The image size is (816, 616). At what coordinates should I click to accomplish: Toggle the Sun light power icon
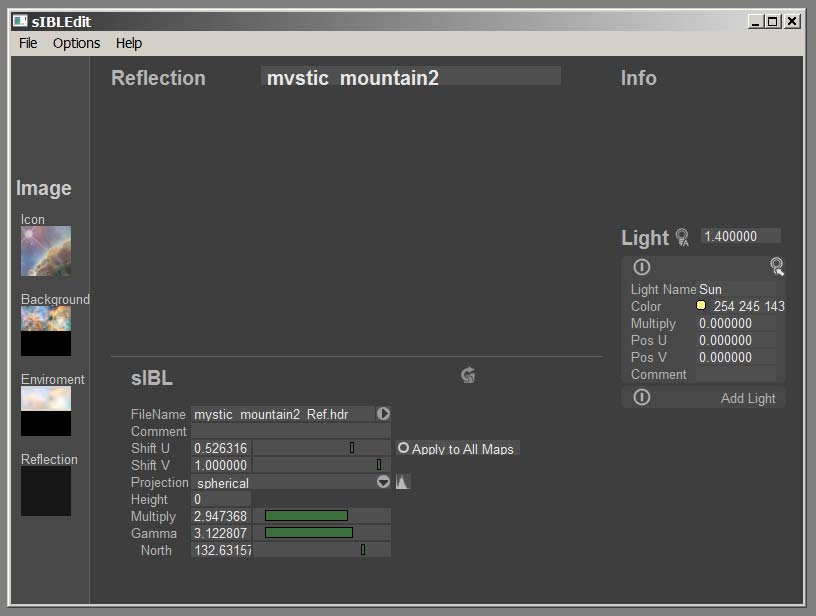[x=642, y=267]
